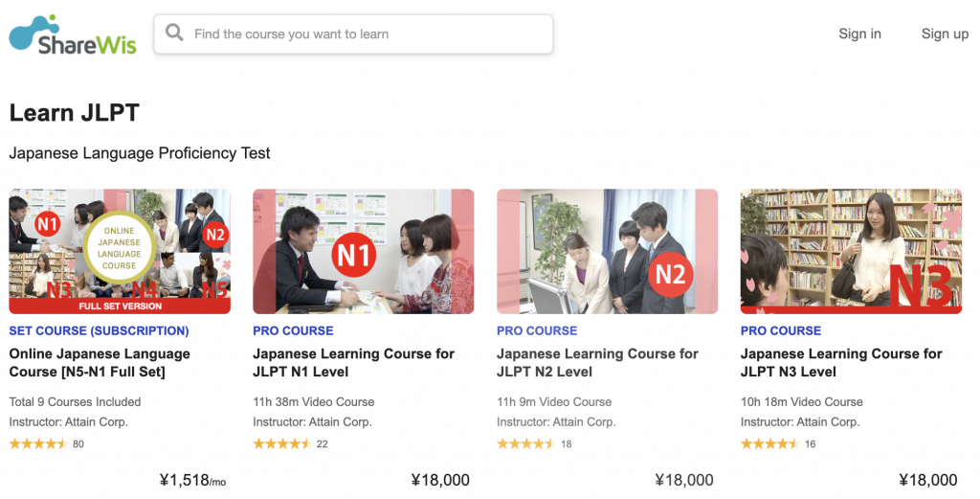The image size is (980, 499).
Task: Open the JLPT N1 course thumbnail
Action: 364,251
